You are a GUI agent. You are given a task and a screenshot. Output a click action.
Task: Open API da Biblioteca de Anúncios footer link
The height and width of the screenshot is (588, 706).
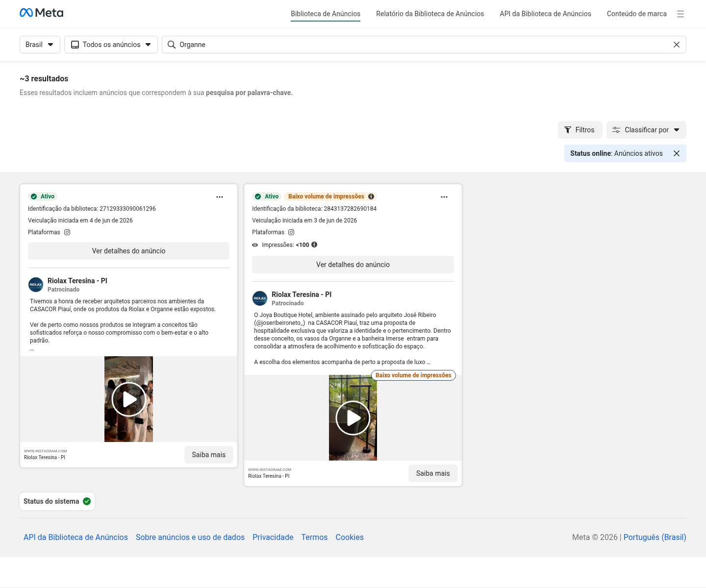[x=76, y=537]
